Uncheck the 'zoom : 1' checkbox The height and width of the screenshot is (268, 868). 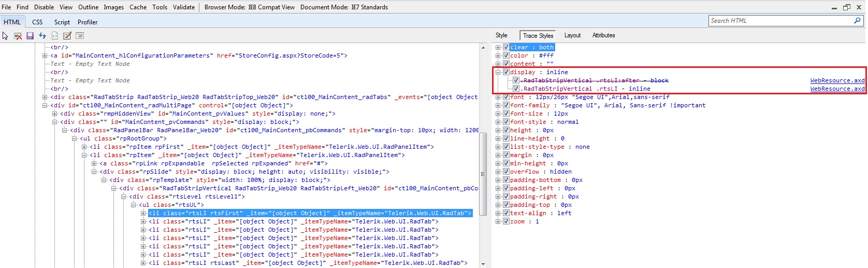pyautogui.click(x=506, y=221)
